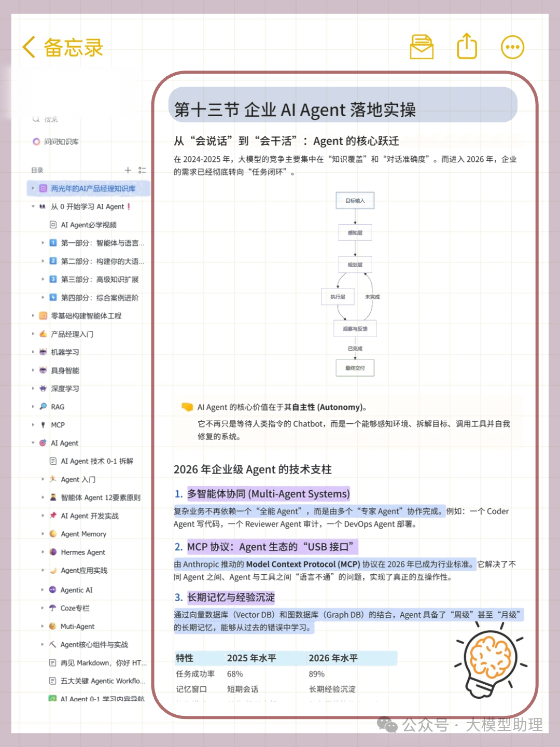The height and width of the screenshot is (747, 560).
Task: Click the purple moon icon of Hermes Agent
Action: coord(53,552)
